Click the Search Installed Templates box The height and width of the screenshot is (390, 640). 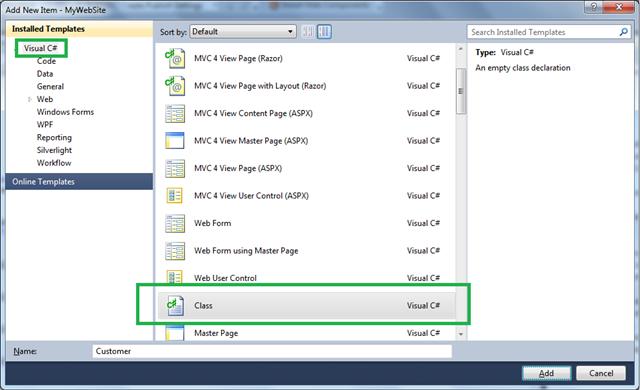tap(549, 32)
